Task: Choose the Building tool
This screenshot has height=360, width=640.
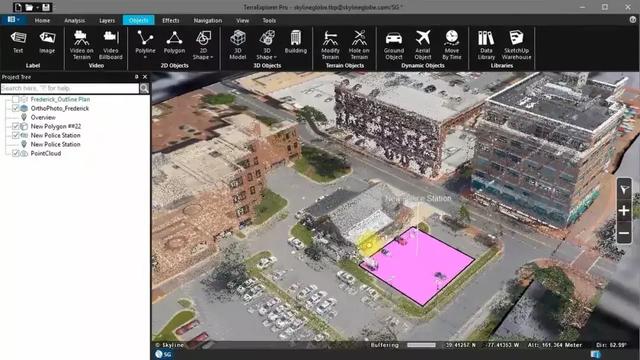Action: click(296, 42)
